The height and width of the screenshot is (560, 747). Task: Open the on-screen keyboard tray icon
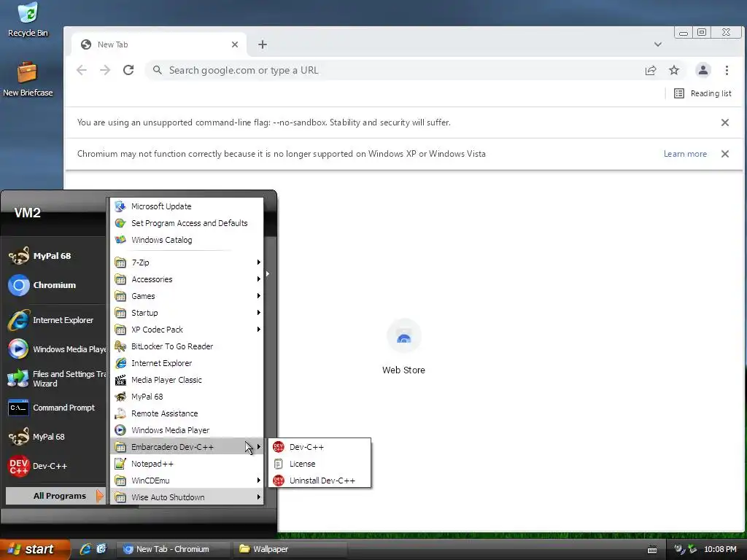652,550
